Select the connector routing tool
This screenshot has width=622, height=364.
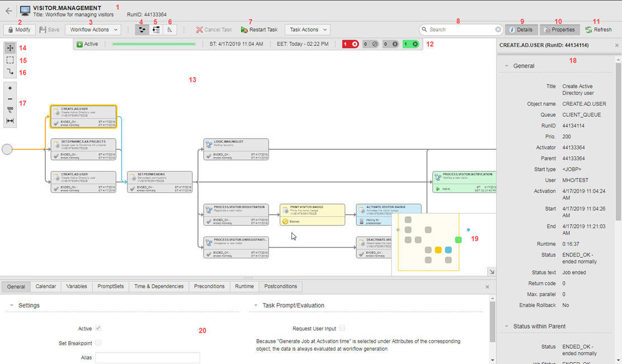9,72
